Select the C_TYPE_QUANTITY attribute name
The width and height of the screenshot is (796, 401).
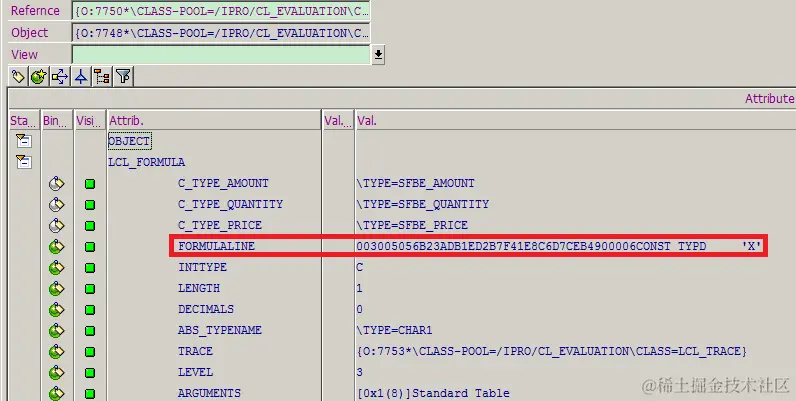coord(230,205)
